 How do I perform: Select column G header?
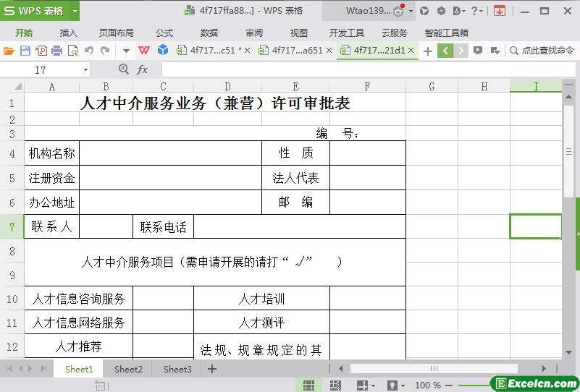(x=432, y=87)
